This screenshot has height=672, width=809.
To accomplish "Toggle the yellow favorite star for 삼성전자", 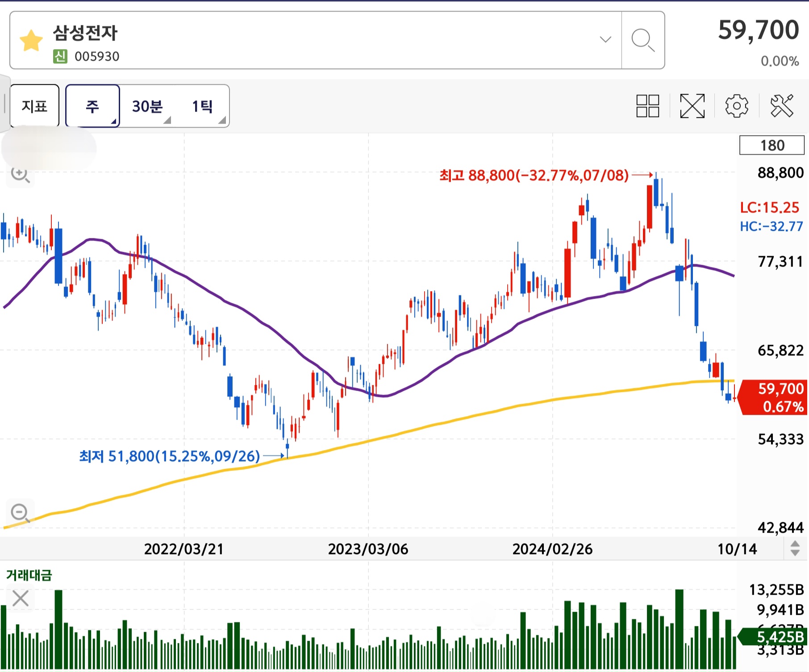I will click(x=31, y=40).
